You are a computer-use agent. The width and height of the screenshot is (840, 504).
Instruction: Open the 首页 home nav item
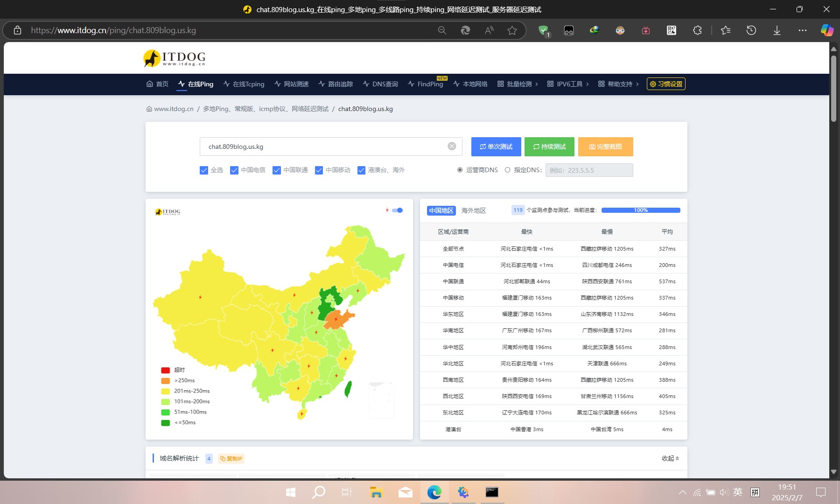(157, 84)
